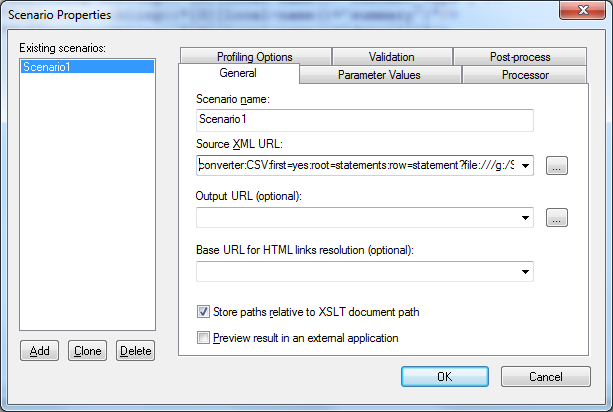Click Cancel to dismiss the dialog

coord(545,376)
